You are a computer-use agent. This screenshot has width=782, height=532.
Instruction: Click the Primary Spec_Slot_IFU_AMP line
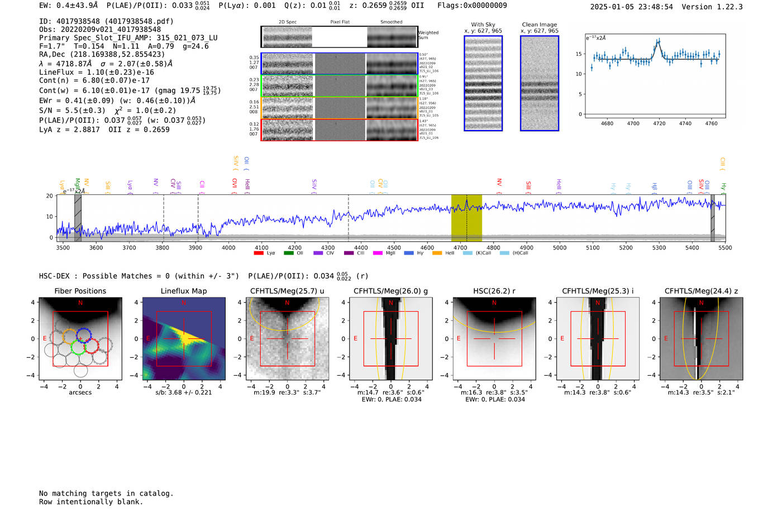(128, 38)
